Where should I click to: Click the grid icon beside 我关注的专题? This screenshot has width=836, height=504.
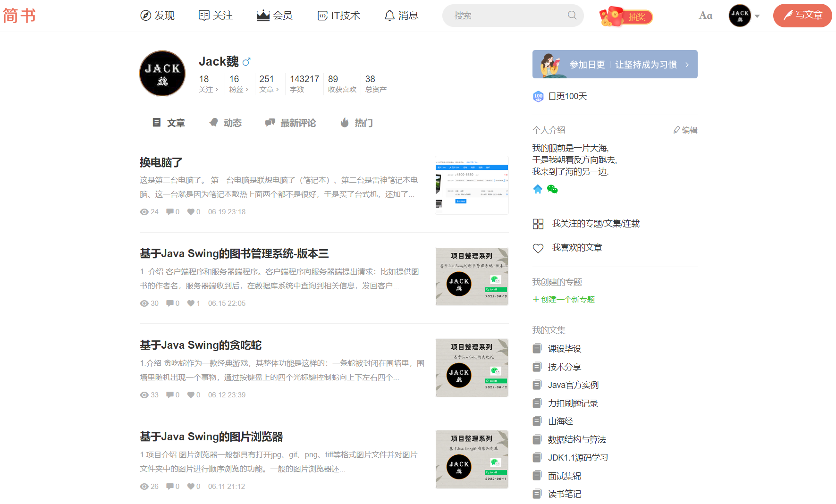(x=538, y=224)
